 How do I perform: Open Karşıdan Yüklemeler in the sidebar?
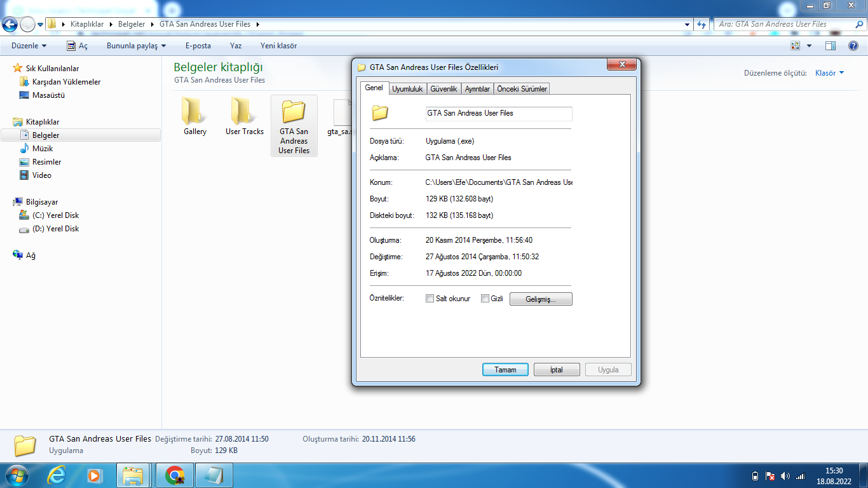[x=66, y=82]
